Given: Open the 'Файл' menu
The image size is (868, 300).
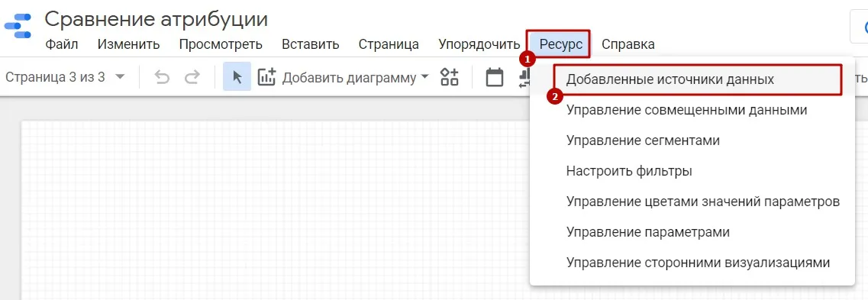Looking at the screenshot, I should pos(61,44).
